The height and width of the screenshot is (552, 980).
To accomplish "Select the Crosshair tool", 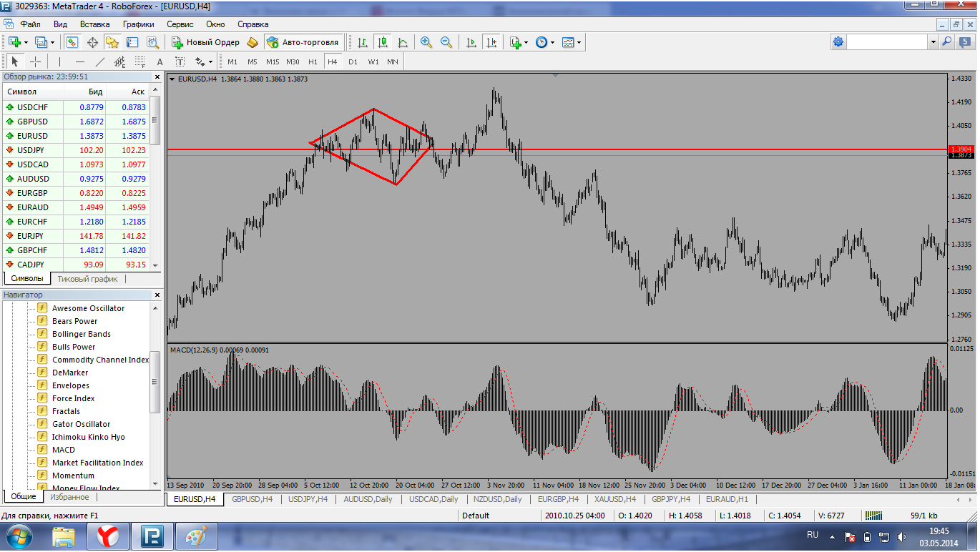I will (35, 61).
